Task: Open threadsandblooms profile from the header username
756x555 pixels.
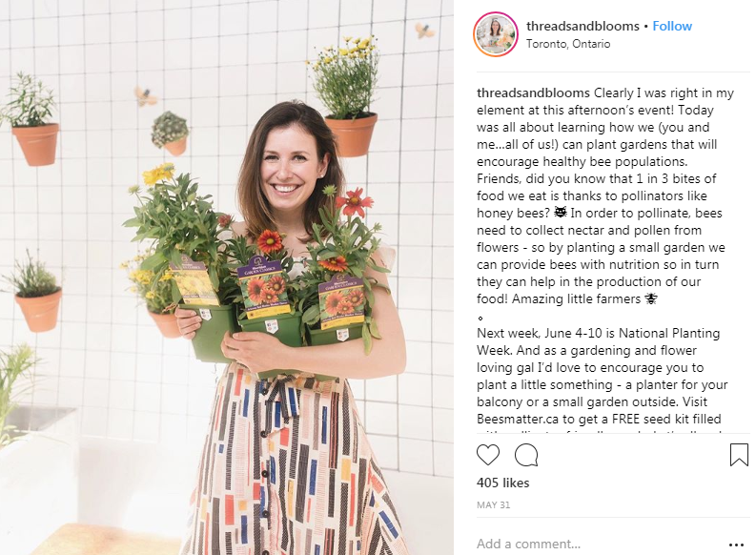Action: tap(581, 26)
